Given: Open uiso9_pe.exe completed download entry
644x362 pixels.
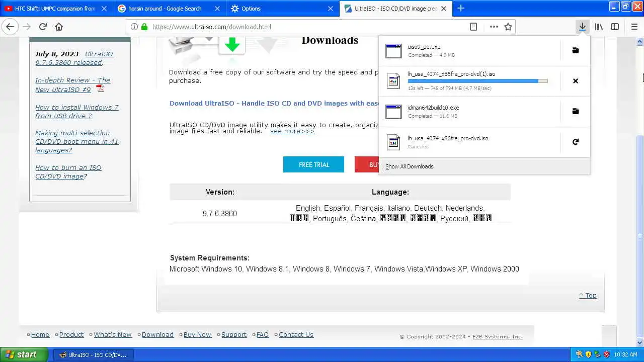Looking at the screenshot, I should click(469, 50).
